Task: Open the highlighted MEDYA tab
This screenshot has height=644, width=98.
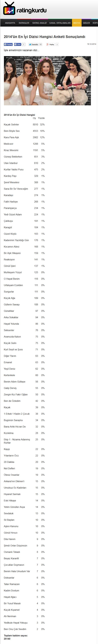Action: pos(77,23)
